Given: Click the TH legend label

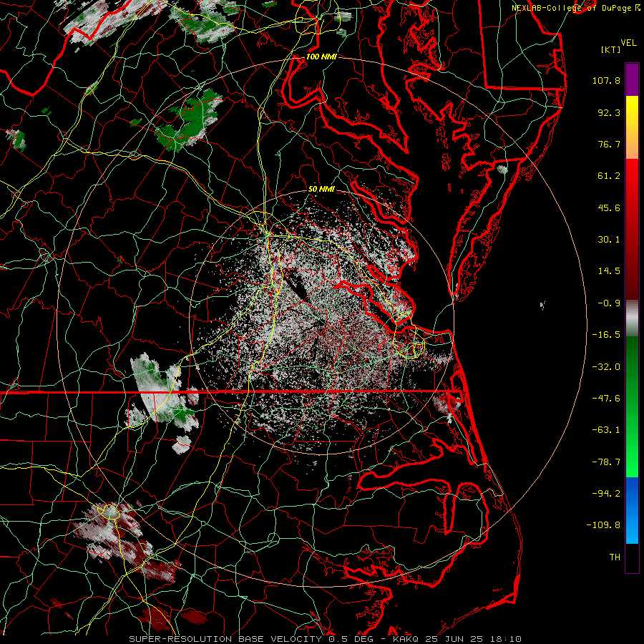Looking at the screenshot, I should click(x=615, y=557).
